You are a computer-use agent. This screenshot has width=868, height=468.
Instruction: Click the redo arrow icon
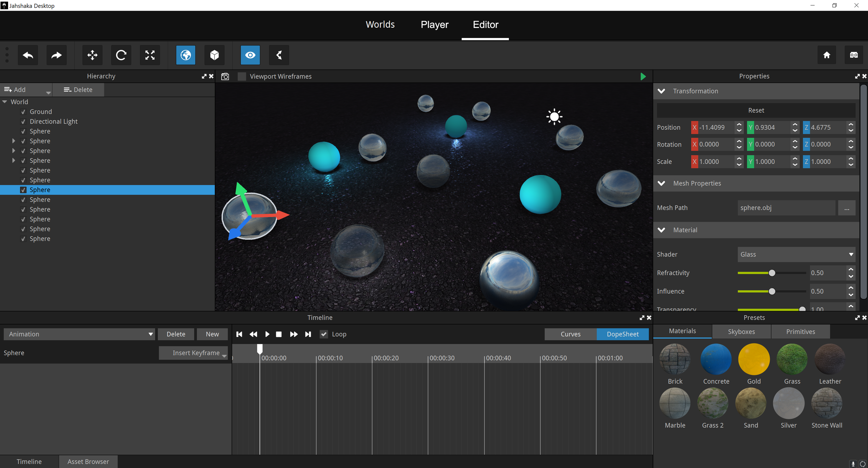point(56,55)
